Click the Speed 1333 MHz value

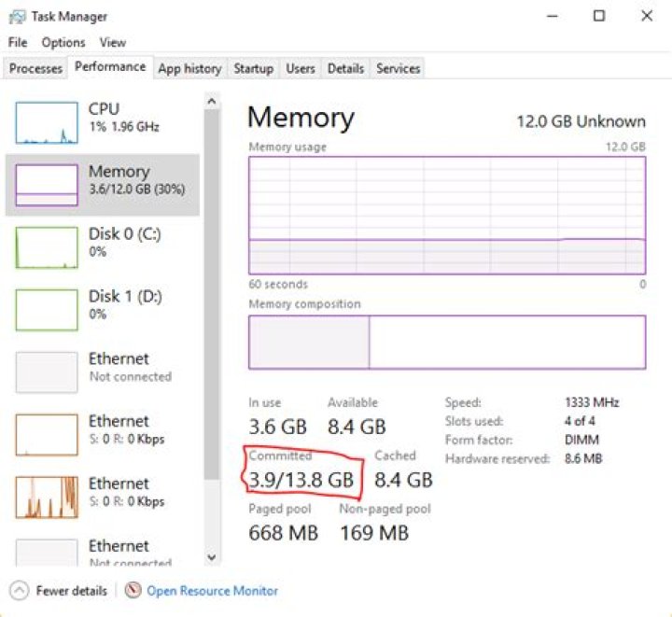pos(592,402)
